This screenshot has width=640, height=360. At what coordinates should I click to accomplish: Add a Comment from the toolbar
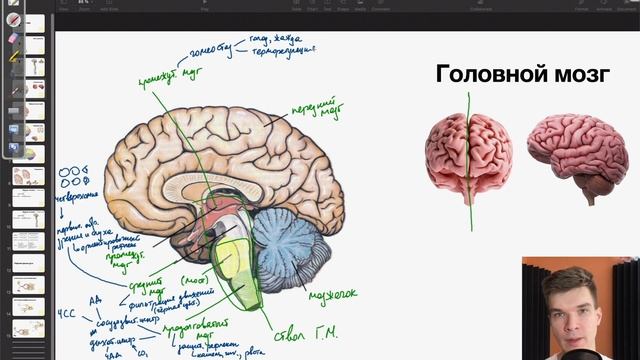coord(380,5)
